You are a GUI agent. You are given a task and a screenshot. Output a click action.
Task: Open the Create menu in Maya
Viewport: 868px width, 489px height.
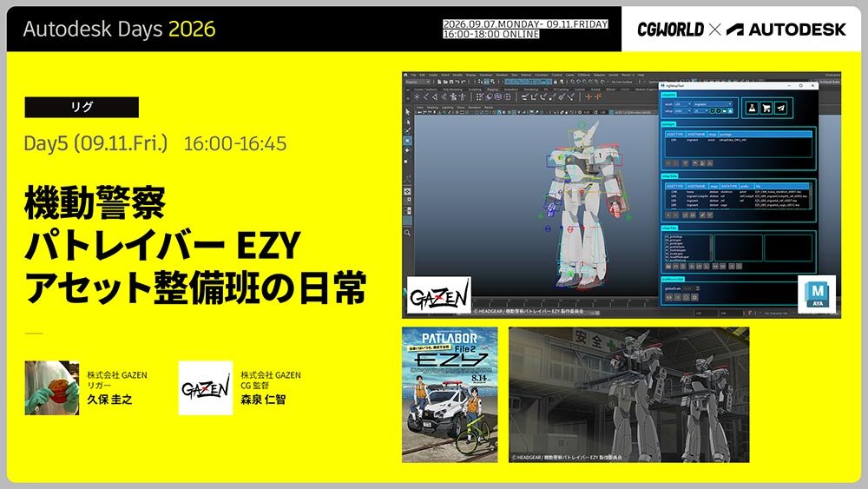[x=433, y=75]
